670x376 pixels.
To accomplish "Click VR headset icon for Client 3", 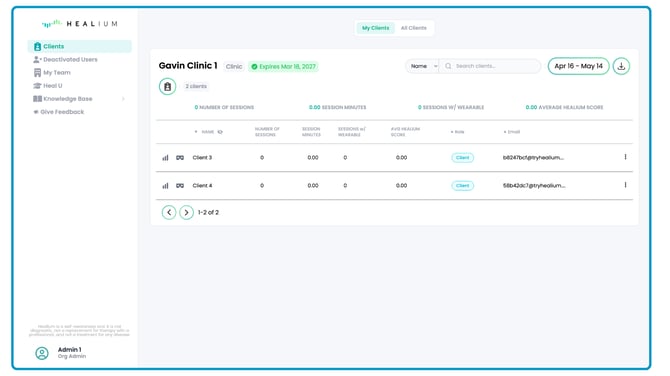I will pyautogui.click(x=180, y=158).
